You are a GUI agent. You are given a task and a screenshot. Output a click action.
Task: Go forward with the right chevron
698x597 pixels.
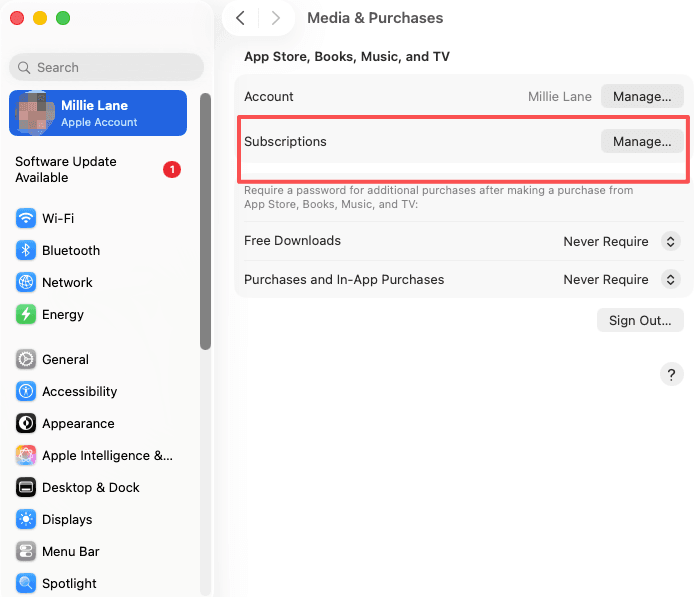pos(276,18)
